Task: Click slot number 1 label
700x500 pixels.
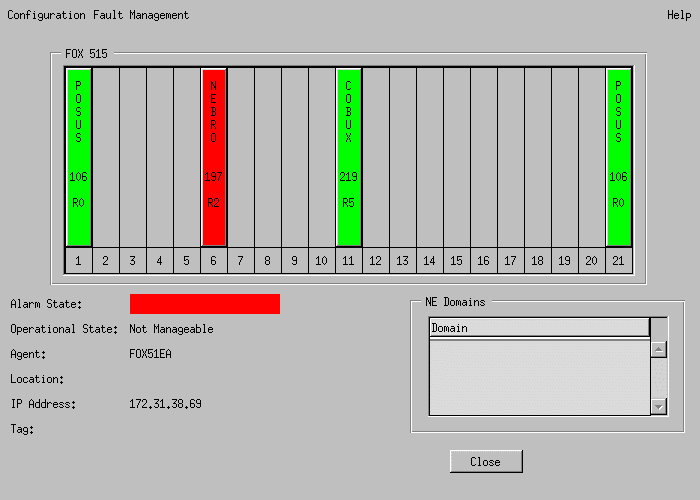Action: point(79,261)
